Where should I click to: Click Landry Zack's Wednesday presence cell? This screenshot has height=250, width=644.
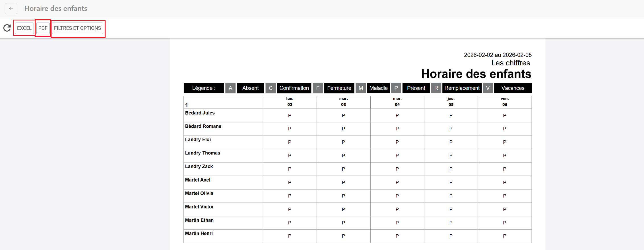click(x=397, y=169)
